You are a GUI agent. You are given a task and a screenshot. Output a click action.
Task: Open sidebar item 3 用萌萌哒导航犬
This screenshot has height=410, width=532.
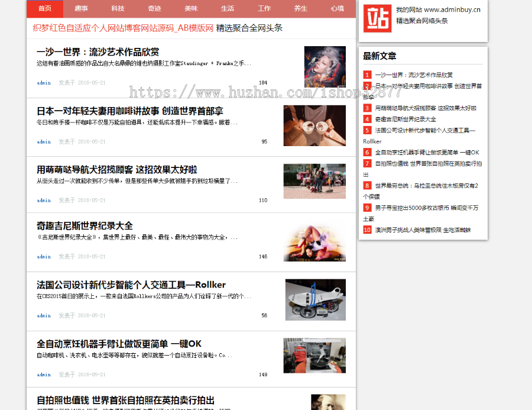tap(426, 108)
